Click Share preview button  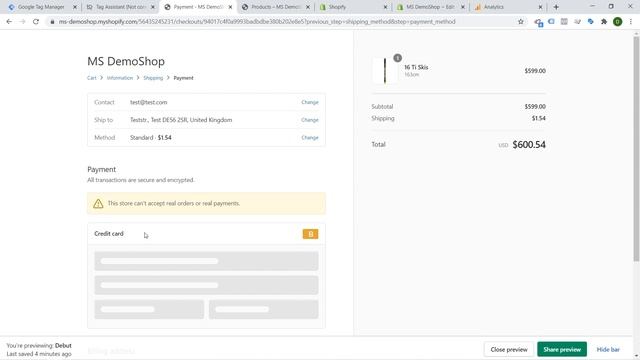tap(562, 349)
